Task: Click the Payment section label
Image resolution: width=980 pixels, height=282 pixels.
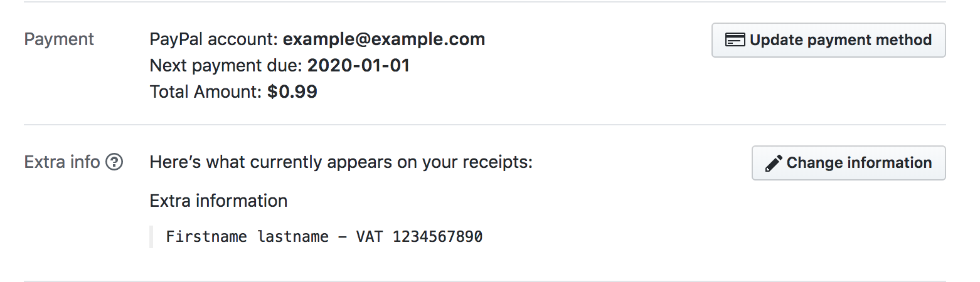Action: (x=59, y=39)
